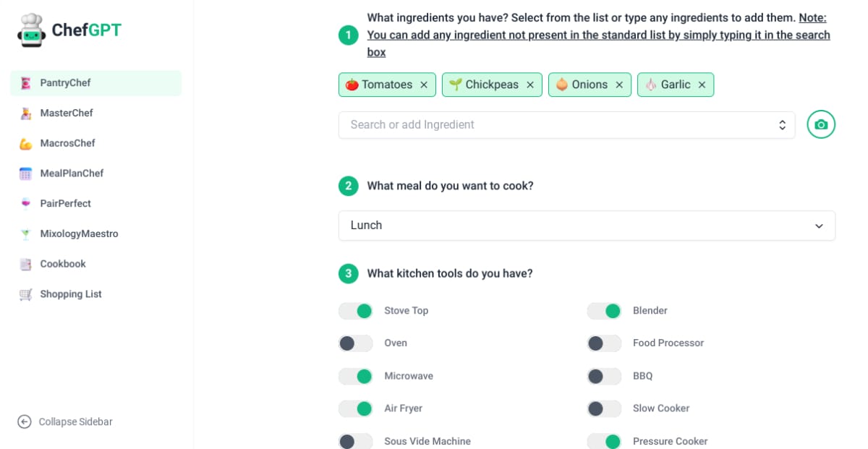Click the ChefGPT robot logo
Image resolution: width=868 pixels, height=449 pixels.
coord(30,29)
